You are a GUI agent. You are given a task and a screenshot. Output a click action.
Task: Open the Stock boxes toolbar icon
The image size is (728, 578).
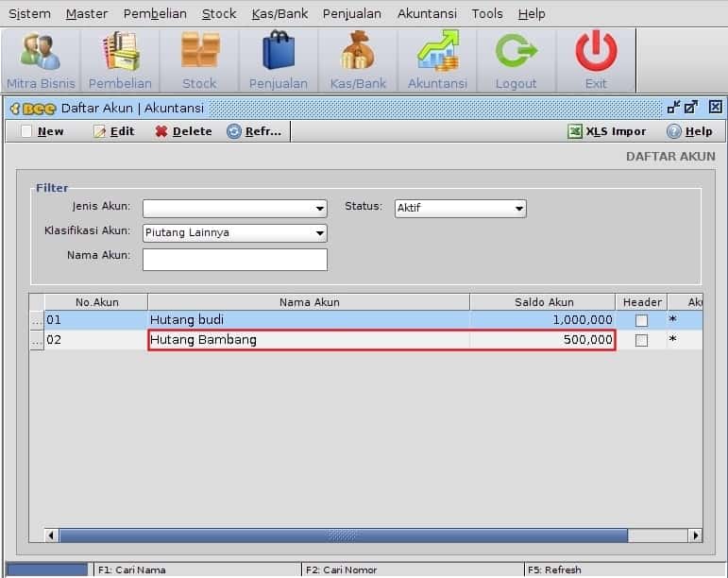click(199, 60)
